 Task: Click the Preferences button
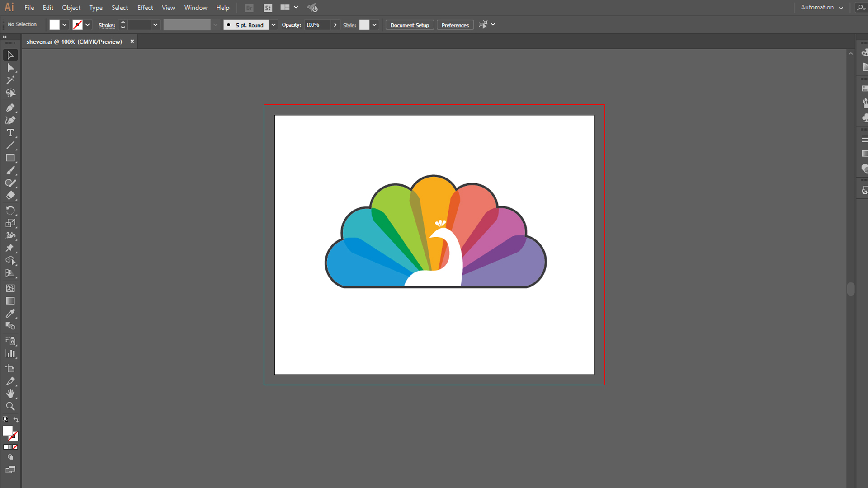455,25
